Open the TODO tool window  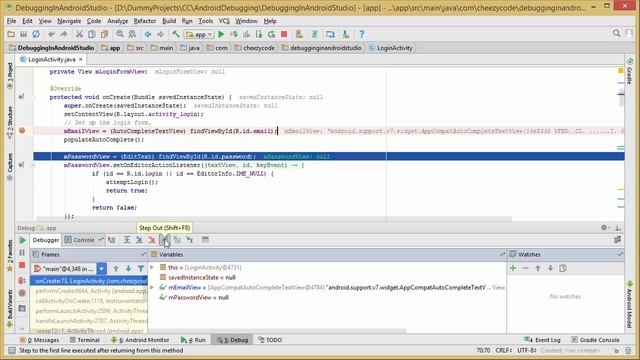[x=270, y=340]
